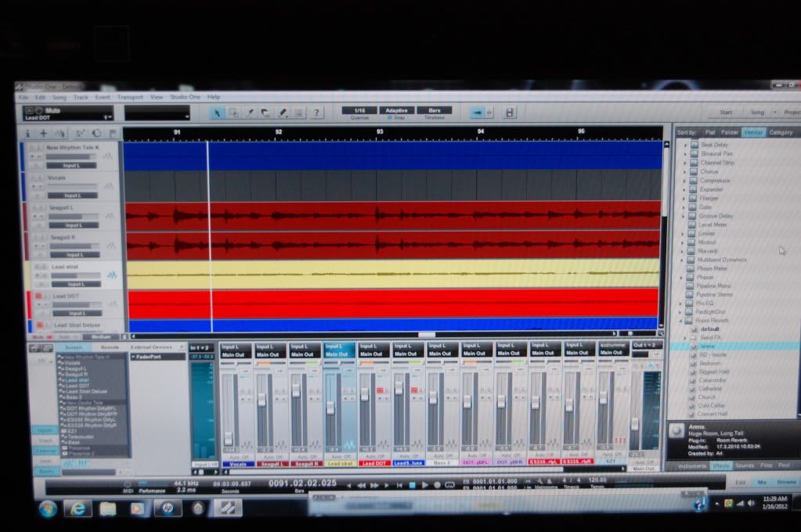Click the question mark help icon
The height and width of the screenshot is (532, 801).
(316, 113)
